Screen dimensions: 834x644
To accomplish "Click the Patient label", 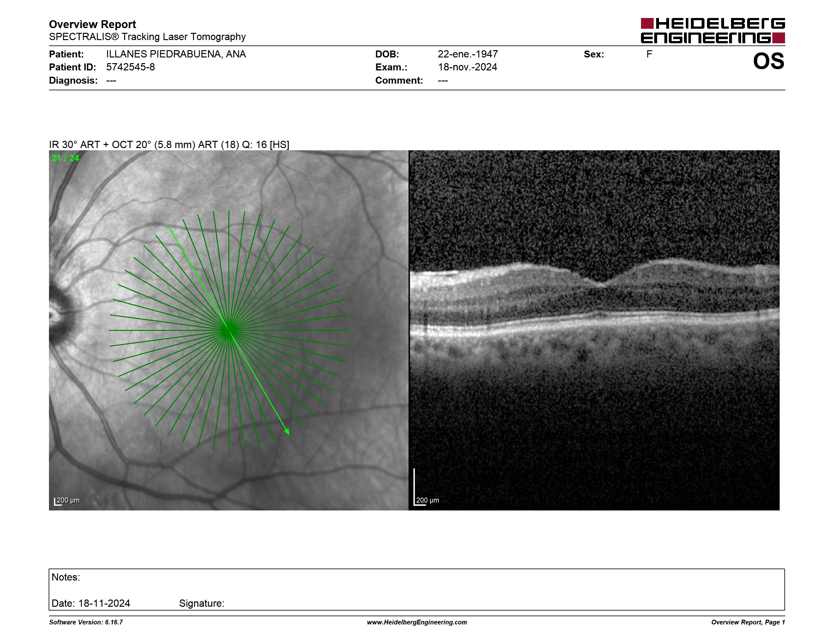I will (66, 54).
